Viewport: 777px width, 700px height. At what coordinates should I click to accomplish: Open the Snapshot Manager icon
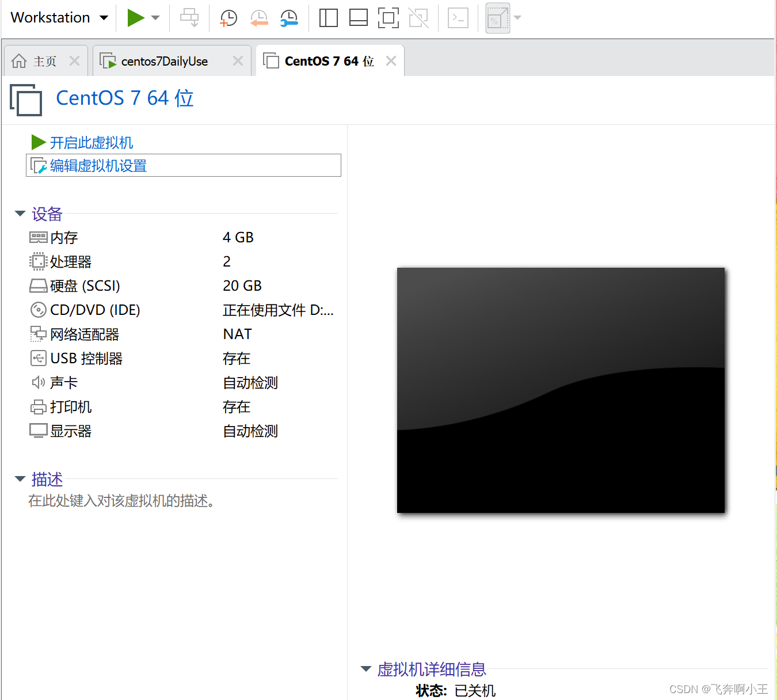coord(288,18)
